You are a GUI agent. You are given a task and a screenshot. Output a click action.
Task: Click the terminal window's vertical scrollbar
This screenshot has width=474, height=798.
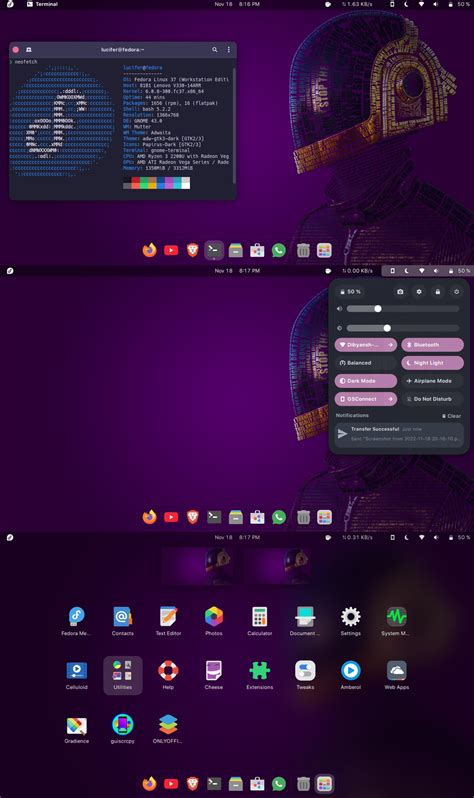[x=234, y=125]
